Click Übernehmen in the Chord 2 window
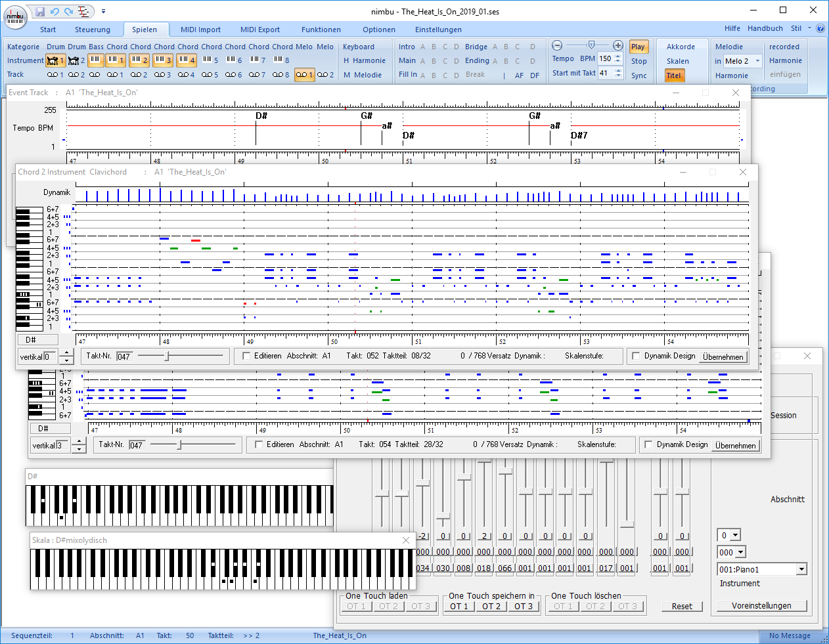The height and width of the screenshot is (644, 829). coord(723,356)
